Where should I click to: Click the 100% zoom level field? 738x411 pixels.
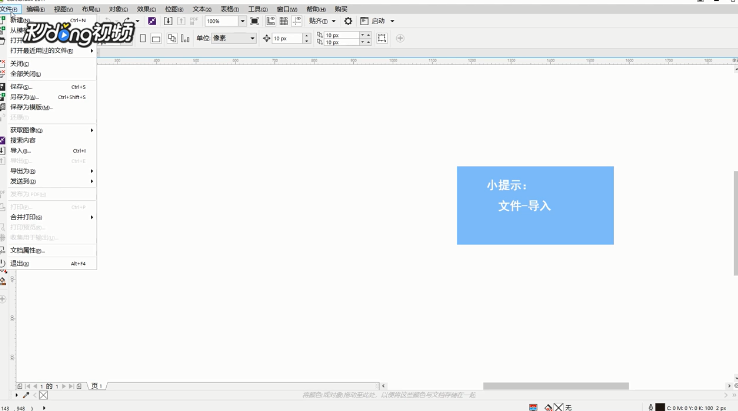point(222,21)
